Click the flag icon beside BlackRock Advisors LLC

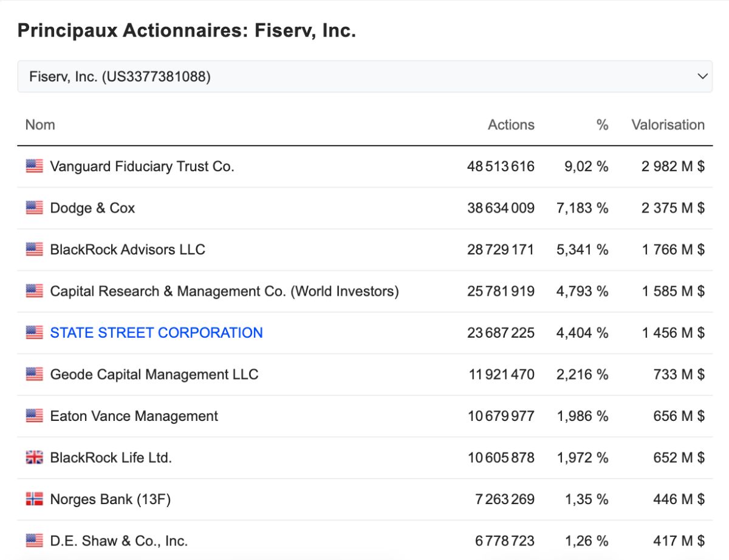click(x=35, y=250)
